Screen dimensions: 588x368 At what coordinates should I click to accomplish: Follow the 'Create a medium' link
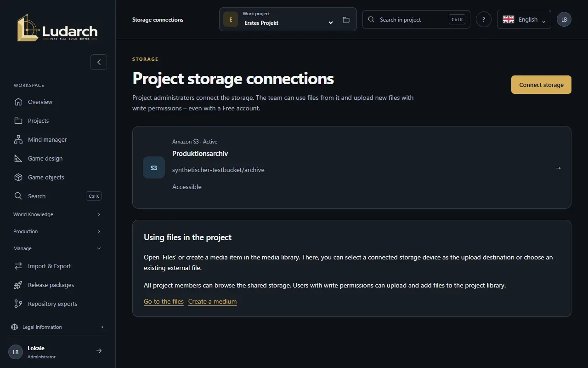pyautogui.click(x=212, y=301)
